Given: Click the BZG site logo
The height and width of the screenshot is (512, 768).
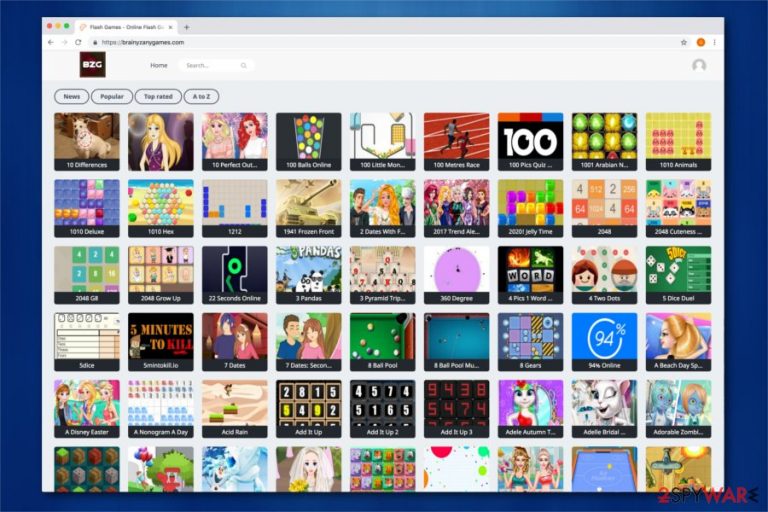Looking at the screenshot, I should (x=93, y=65).
